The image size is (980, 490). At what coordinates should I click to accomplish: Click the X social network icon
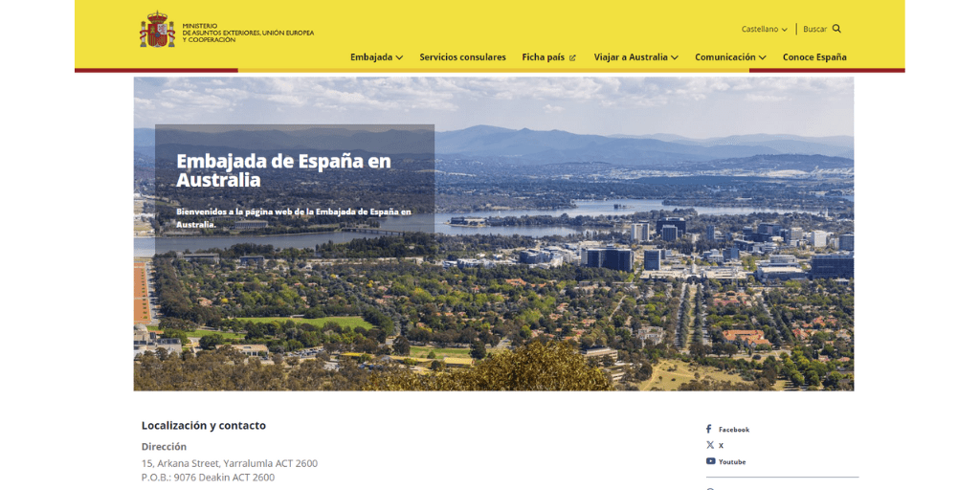coord(710,445)
